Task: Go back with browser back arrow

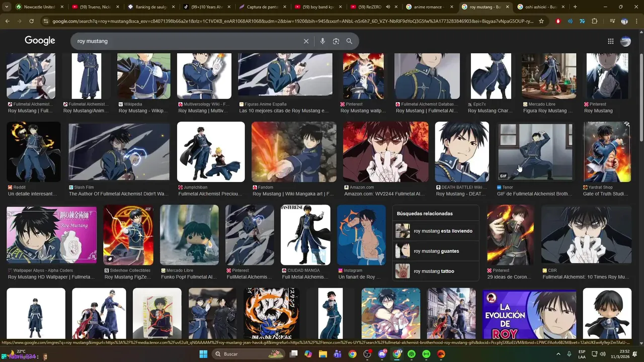Action: (7, 21)
